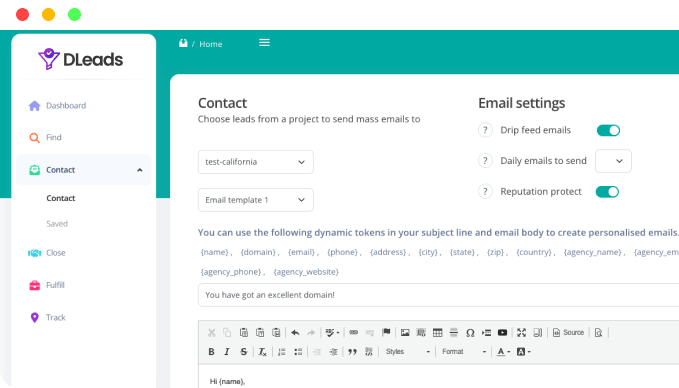Insert special character with Omega icon
The height and width of the screenshot is (388, 679).
[x=470, y=333]
